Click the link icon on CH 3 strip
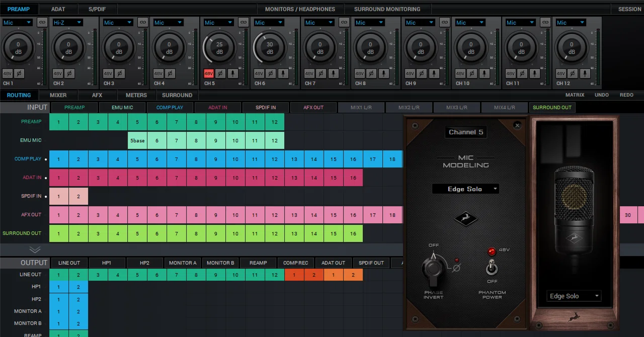 (143, 23)
